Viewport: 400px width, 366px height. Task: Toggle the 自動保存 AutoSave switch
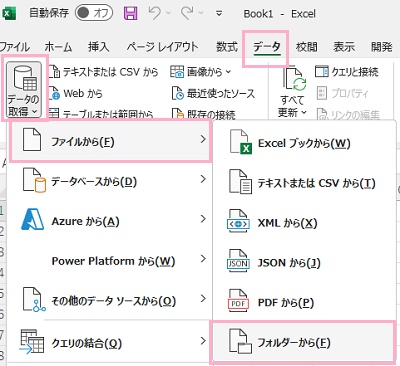(x=94, y=13)
